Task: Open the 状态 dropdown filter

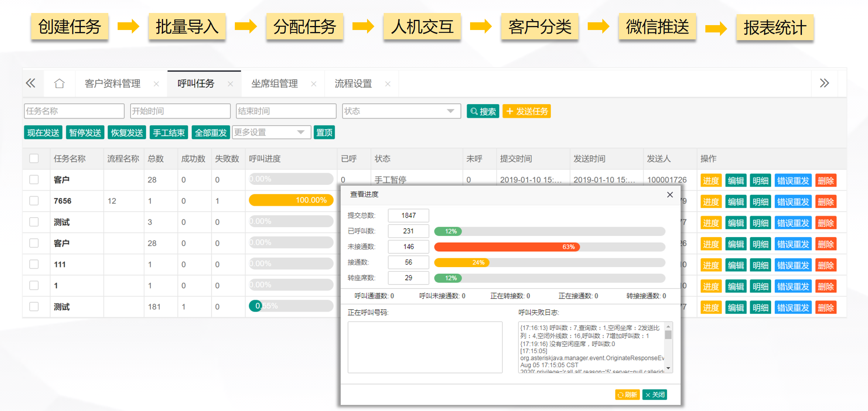Action: pos(401,111)
